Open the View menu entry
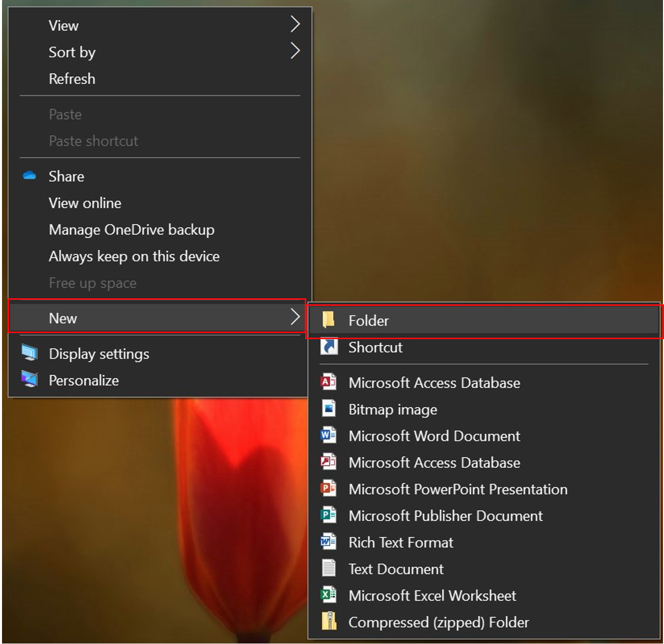This screenshot has height=644, width=664. [160, 25]
